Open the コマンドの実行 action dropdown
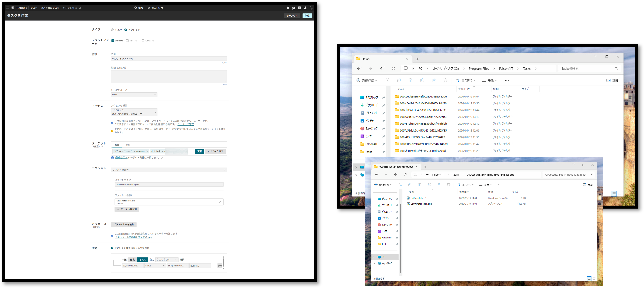The width and height of the screenshot is (644, 288). (169, 170)
